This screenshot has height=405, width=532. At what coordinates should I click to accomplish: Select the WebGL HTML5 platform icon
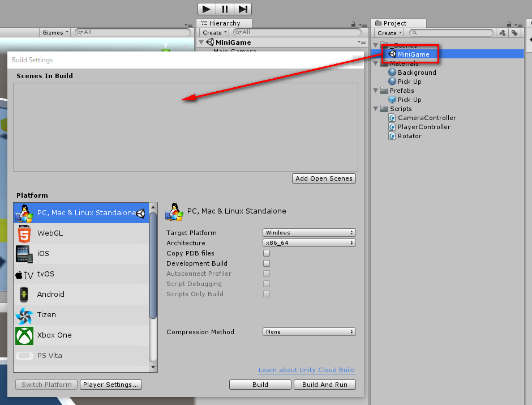point(24,233)
